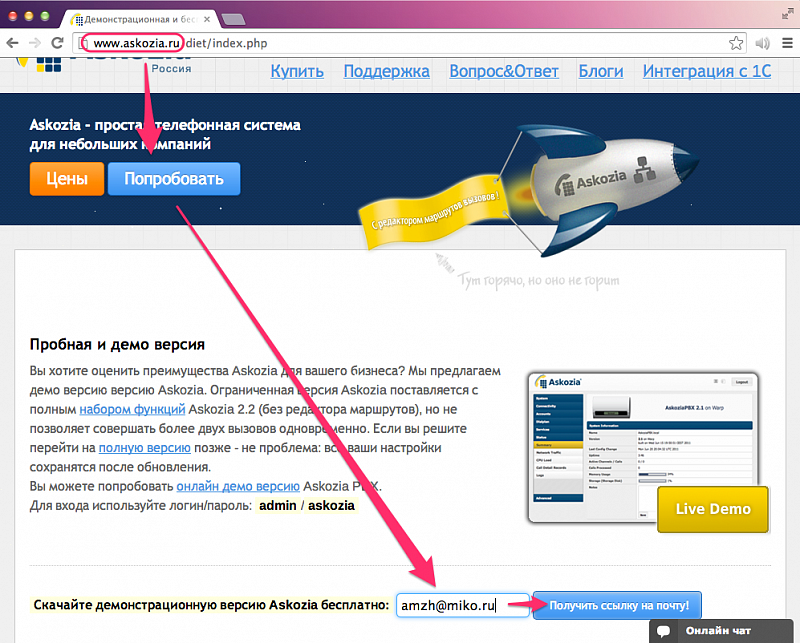Click the orange Цены button
The width and height of the screenshot is (800, 643).
pos(67,179)
